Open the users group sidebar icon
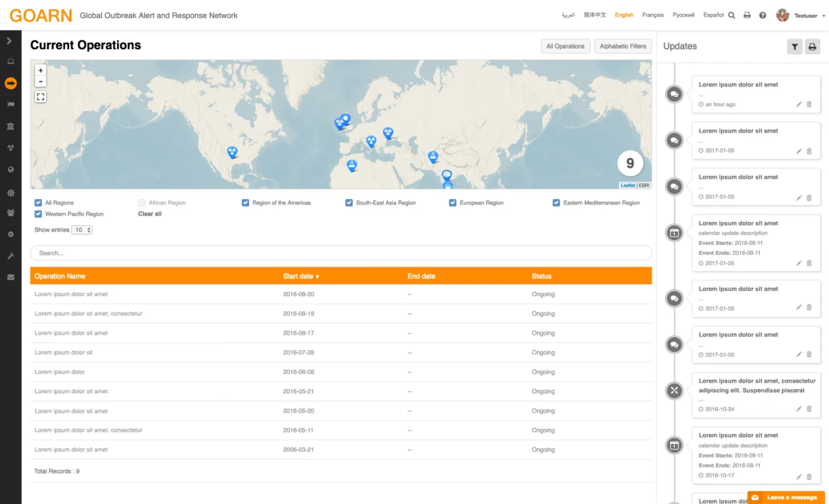Image resolution: width=829 pixels, height=504 pixels. (11, 212)
